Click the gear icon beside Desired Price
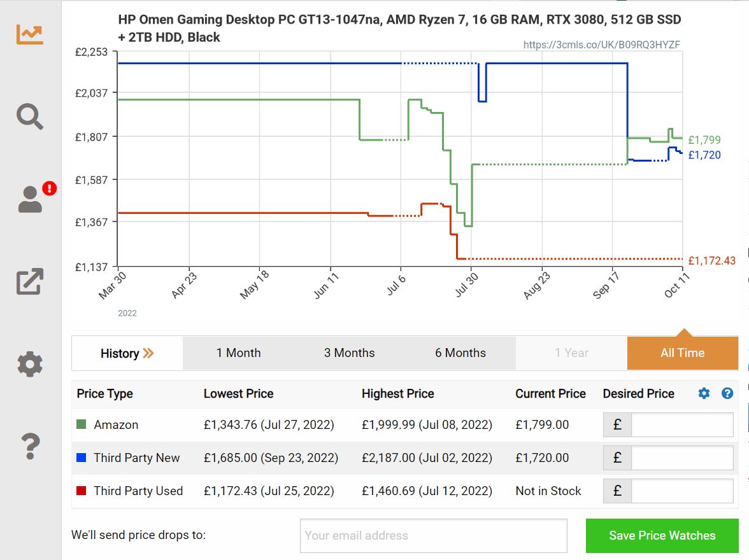The image size is (749, 560). (704, 393)
